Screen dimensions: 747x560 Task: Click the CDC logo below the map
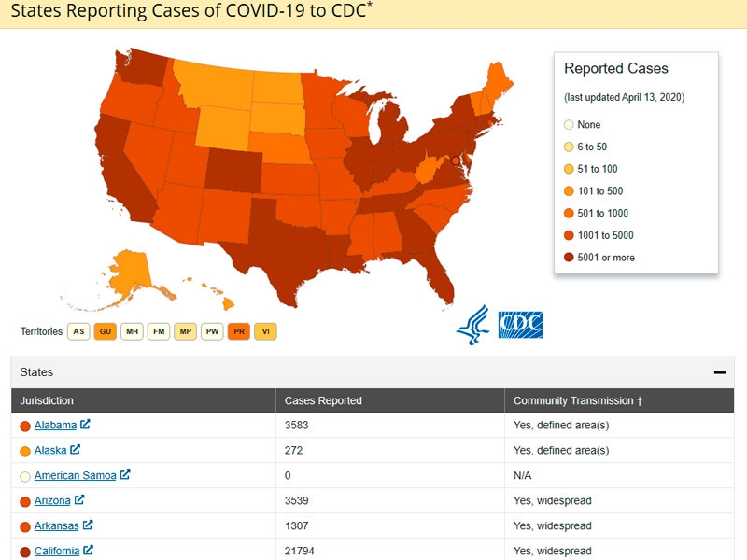coord(520,324)
